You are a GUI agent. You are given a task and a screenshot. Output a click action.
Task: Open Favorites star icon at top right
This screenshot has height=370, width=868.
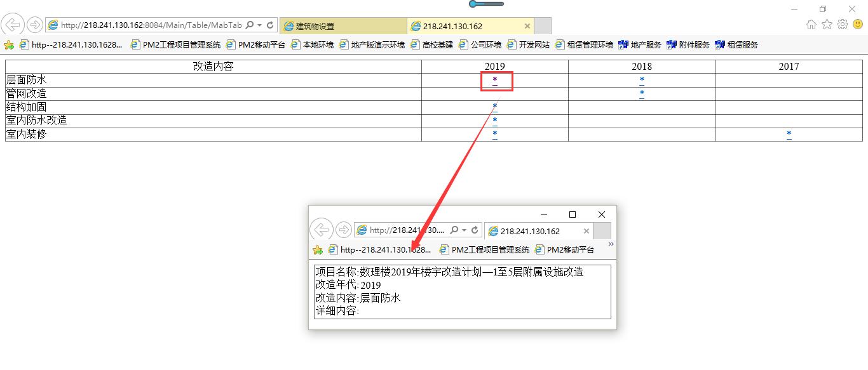coord(827,25)
